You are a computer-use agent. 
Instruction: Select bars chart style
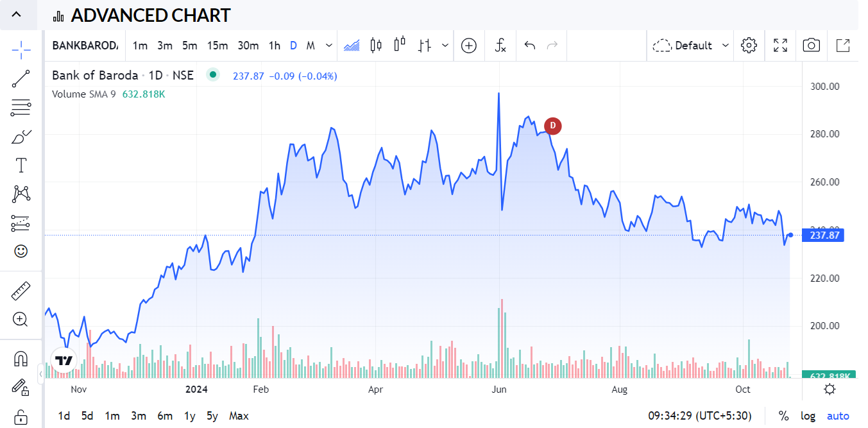tap(424, 46)
